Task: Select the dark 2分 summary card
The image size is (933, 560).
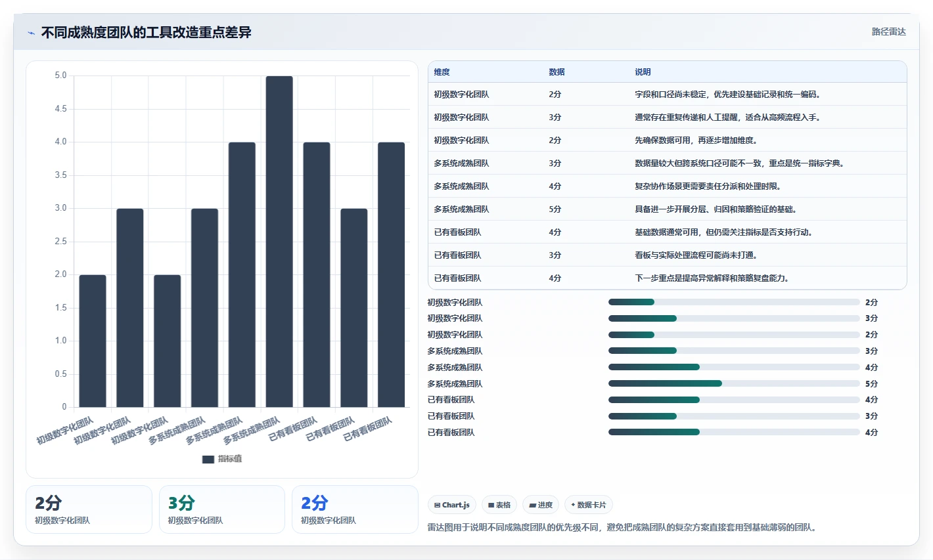Action: pos(89,509)
